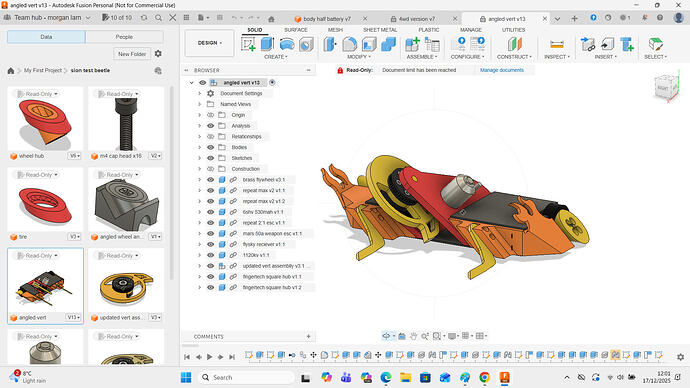Expand the Document Settings node
Screen dimensions: 690x388
[x=199, y=93]
